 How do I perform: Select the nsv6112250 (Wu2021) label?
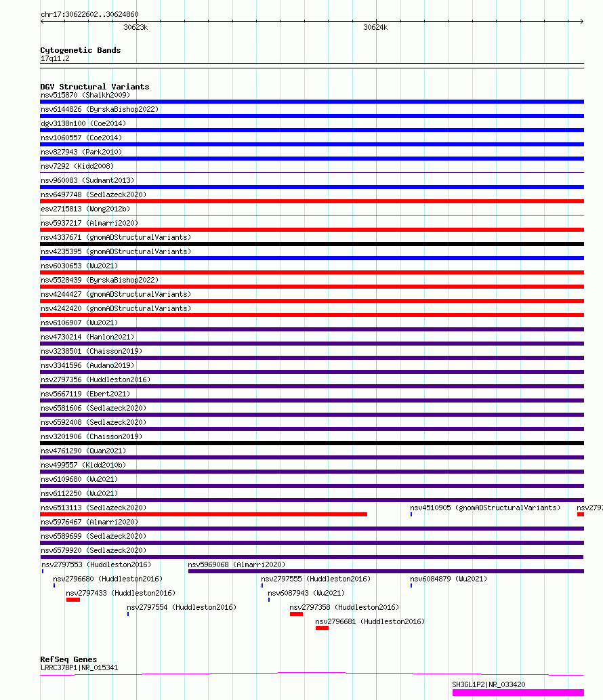79,494
